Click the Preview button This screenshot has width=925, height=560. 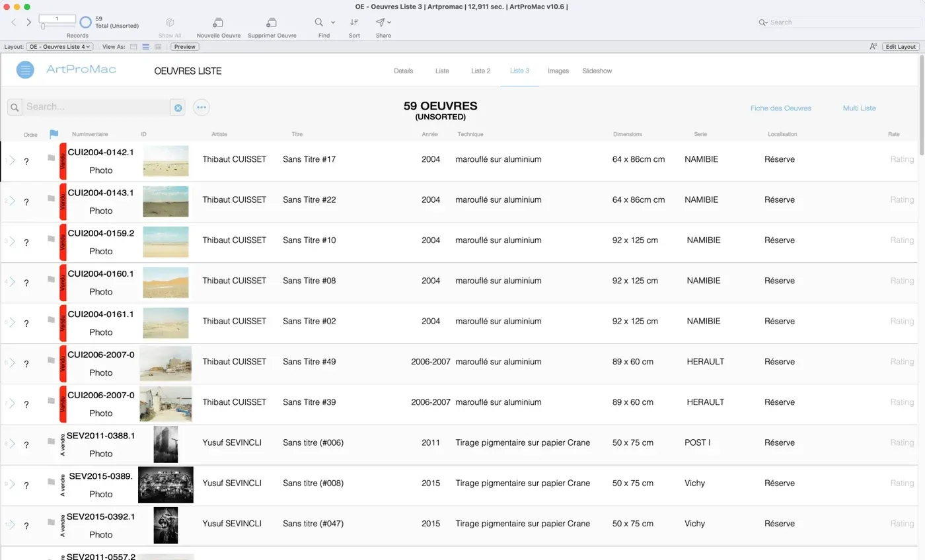[x=184, y=47]
